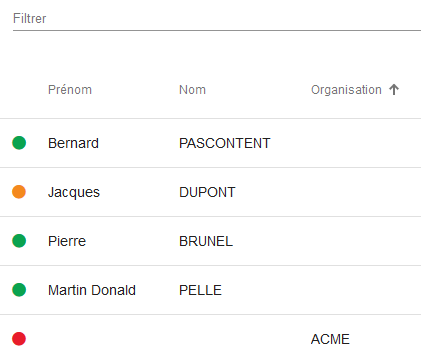Select the DUPONT last name cell

point(207,192)
